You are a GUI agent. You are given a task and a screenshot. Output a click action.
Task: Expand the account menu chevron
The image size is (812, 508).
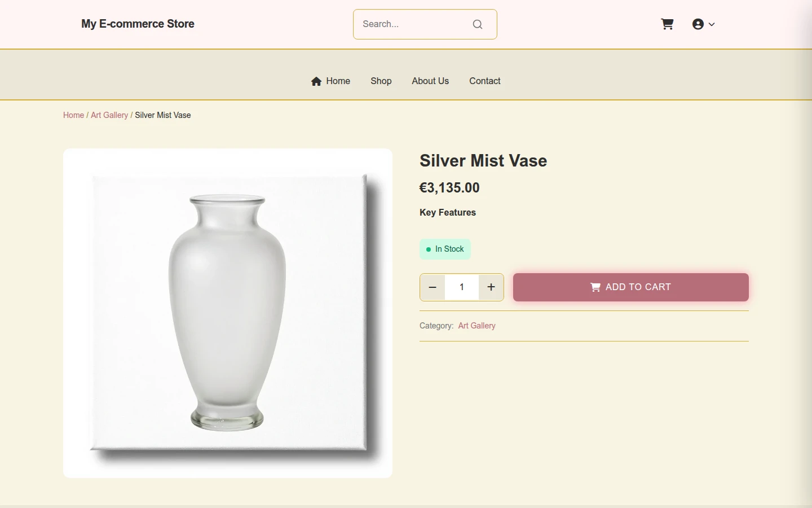712,24
